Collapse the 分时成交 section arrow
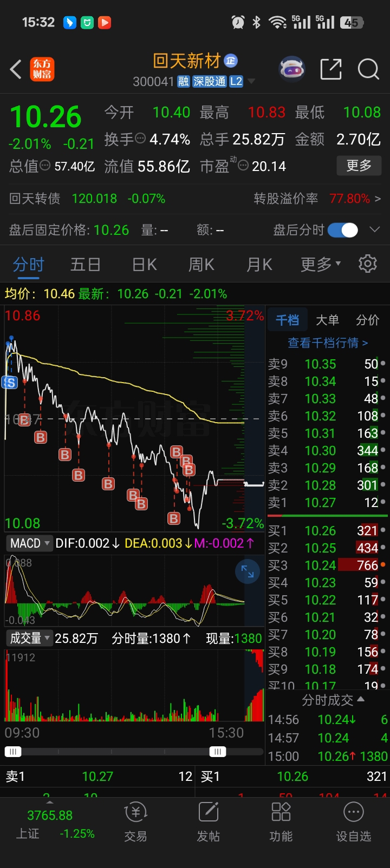Viewport: 390px width, 868px height. pyautogui.click(x=360, y=700)
